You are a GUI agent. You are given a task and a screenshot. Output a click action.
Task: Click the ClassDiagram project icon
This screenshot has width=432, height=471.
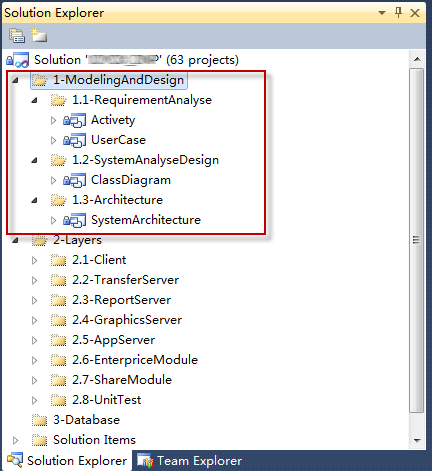(75, 180)
